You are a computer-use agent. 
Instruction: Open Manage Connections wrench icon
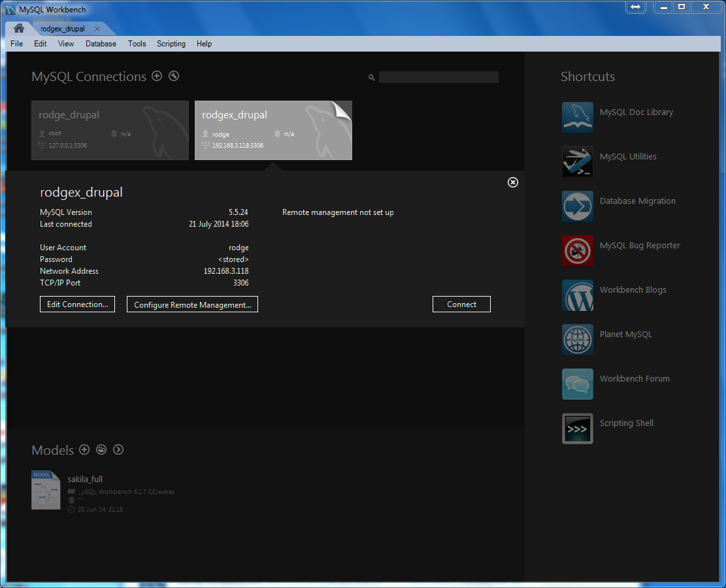(x=174, y=76)
